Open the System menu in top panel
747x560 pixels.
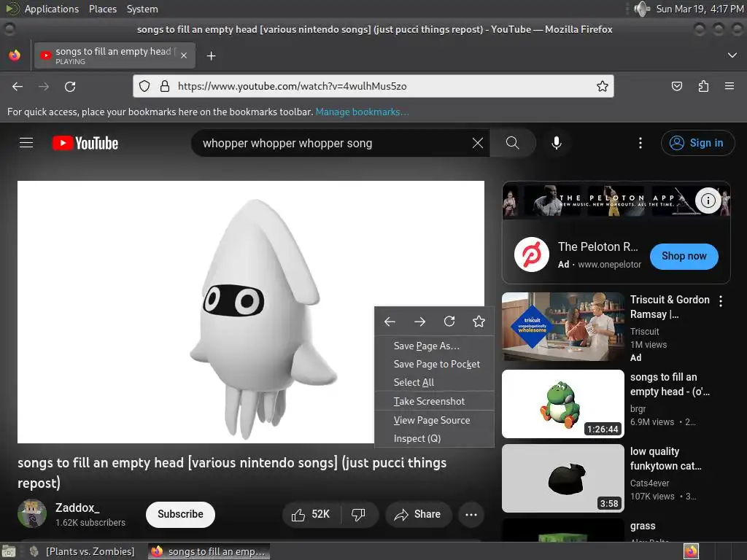[x=142, y=9]
